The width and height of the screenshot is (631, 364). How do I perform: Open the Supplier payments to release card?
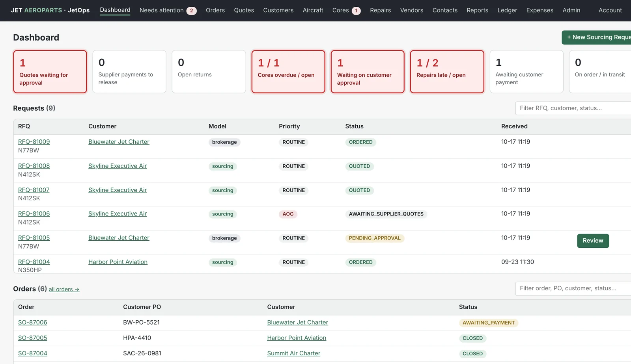tap(129, 72)
